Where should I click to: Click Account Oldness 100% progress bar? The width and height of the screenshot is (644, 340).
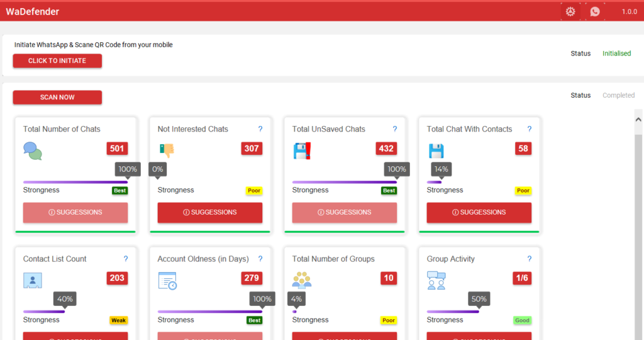tap(210, 312)
